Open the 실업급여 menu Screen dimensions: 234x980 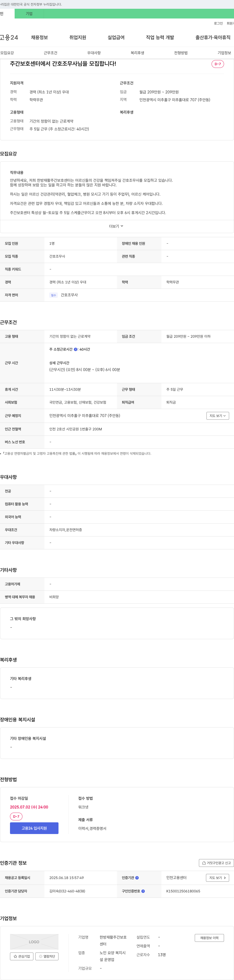pyautogui.click(x=116, y=37)
